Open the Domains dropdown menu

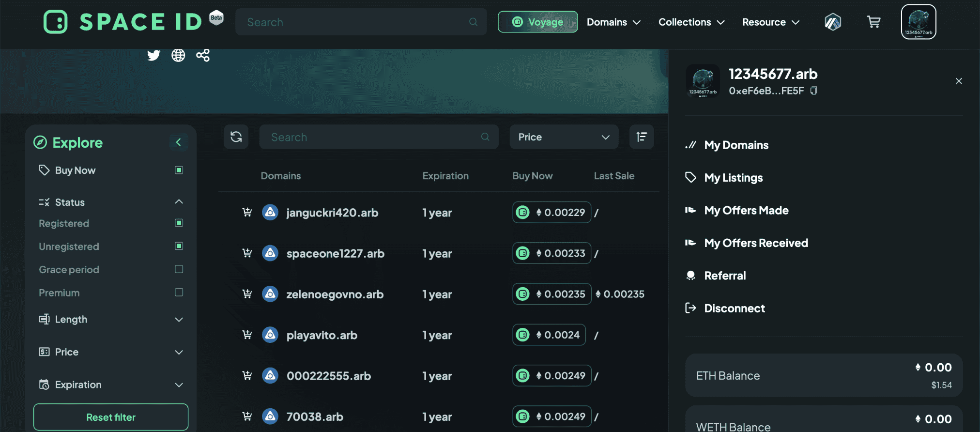(x=613, y=22)
